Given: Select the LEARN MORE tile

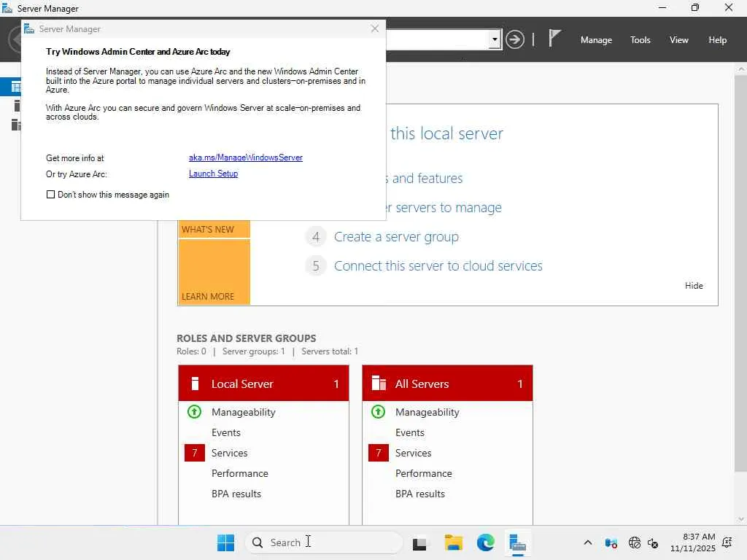Looking at the screenshot, I should [x=214, y=272].
